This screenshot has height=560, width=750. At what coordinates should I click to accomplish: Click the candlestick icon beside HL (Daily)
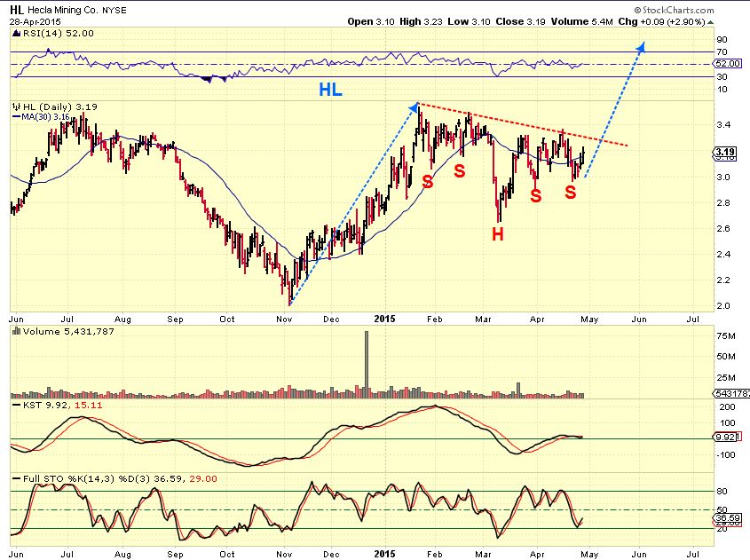click(17, 106)
